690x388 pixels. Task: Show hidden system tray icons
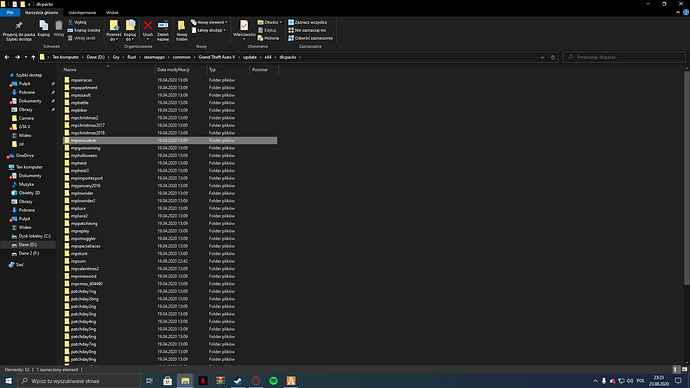click(595, 381)
